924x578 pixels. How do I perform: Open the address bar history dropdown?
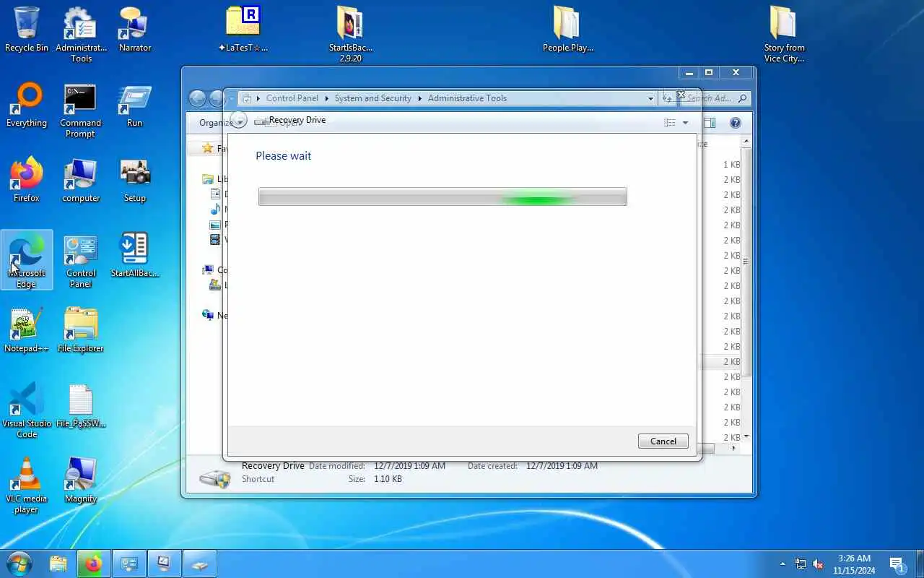point(650,98)
